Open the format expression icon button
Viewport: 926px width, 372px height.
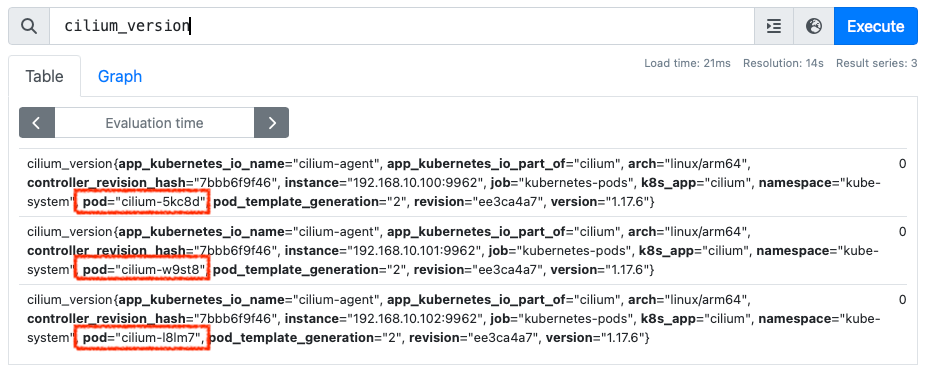point(774,26)
